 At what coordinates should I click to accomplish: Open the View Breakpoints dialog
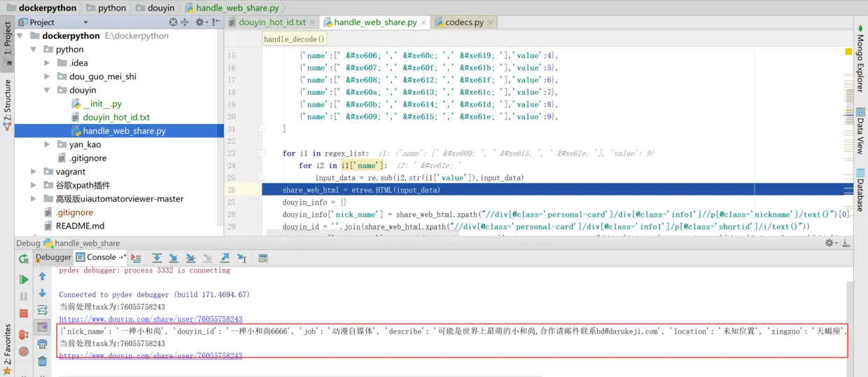24,335
